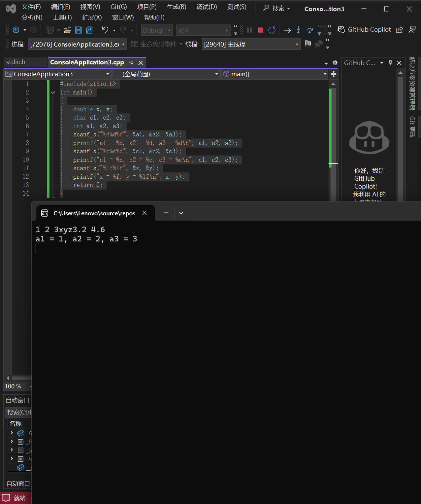Open the GitHub Copilot panel options dropdown arrow
This screenshot has width=421, height=504.
(382, 62)
